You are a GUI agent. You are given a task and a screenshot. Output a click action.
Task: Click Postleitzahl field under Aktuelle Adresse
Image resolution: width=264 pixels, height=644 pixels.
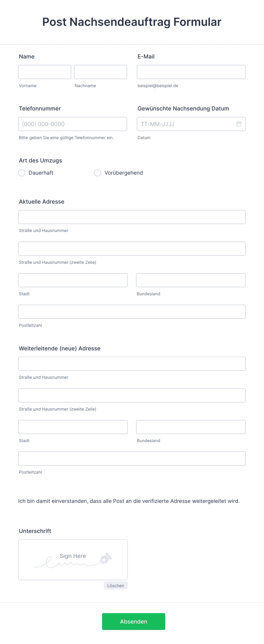click(132, 312)
